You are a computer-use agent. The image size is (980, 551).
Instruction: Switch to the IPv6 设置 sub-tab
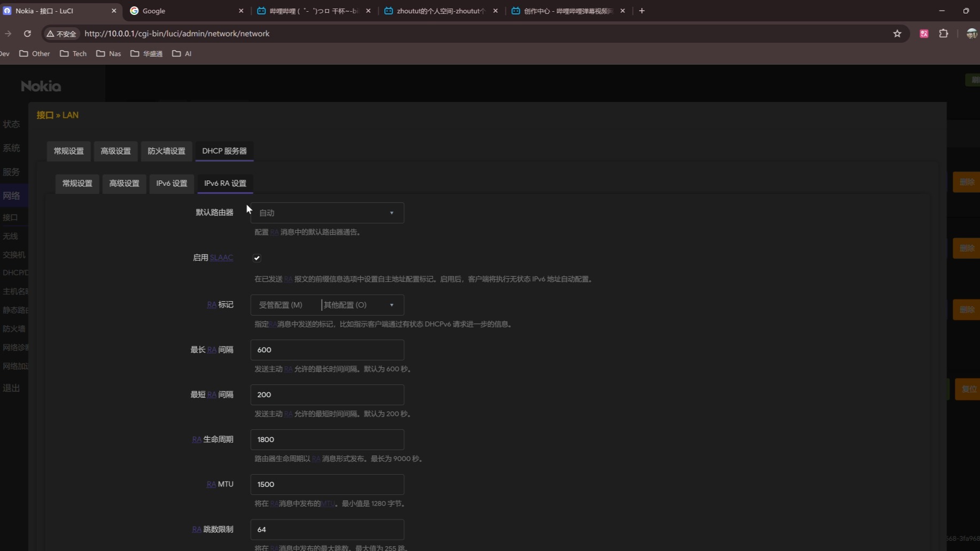click(x=172, y=183)
